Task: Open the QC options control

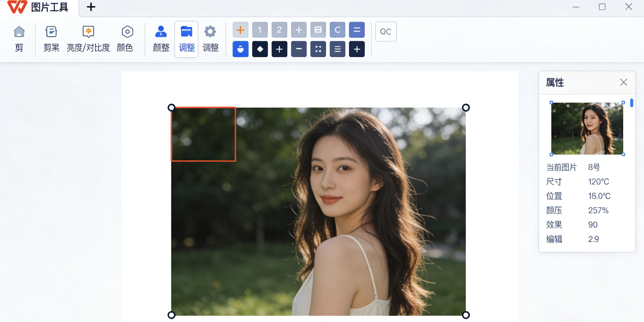Action: click(385, 31)
